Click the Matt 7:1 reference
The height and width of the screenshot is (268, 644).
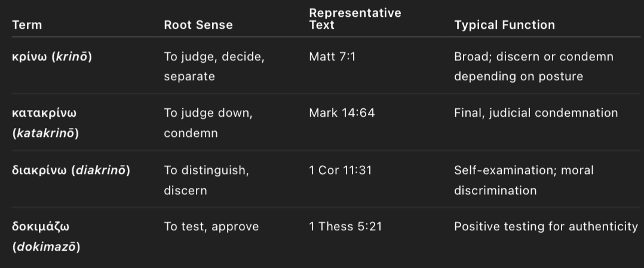click(332, 57)
